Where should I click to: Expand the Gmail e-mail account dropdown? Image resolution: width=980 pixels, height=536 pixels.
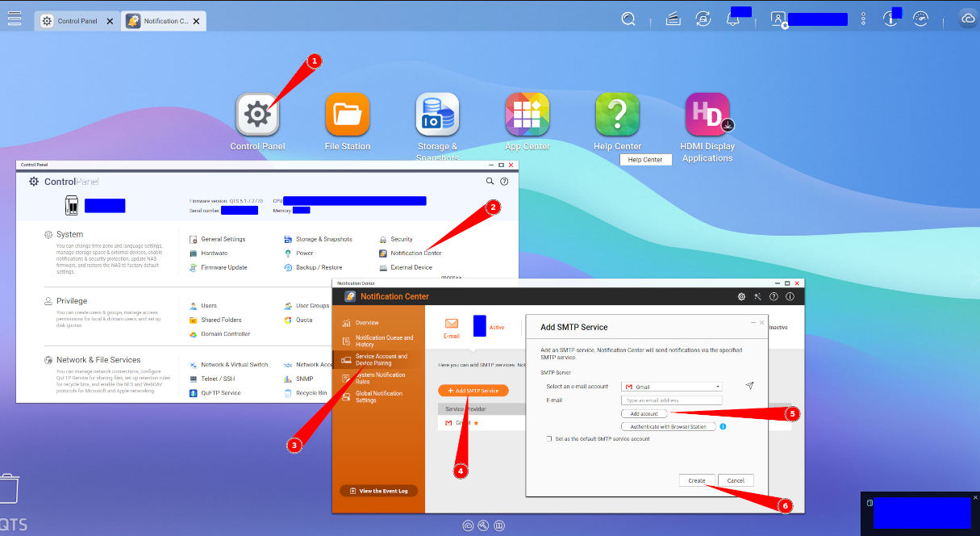coord(671,387)
